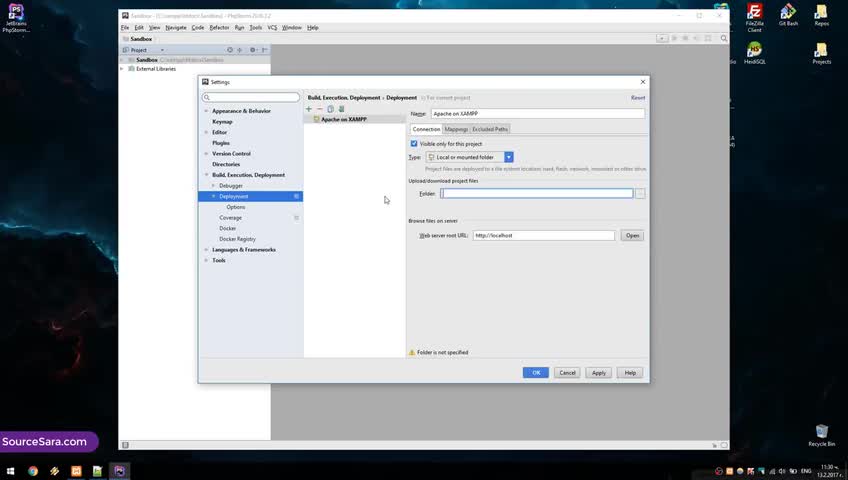Switch to the Mappings tab
The height and width of the screenshot is (480, 848).
click(456, 129)
